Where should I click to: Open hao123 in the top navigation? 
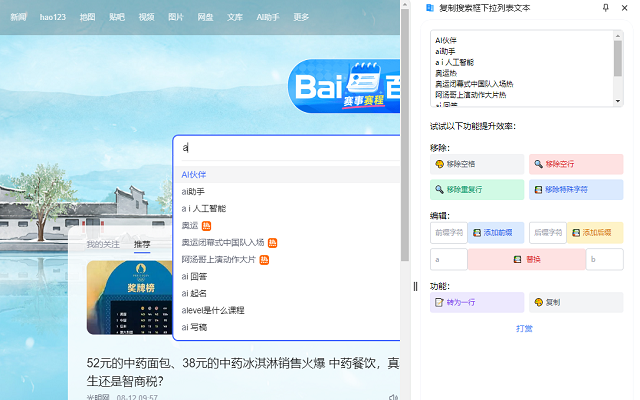53,17
